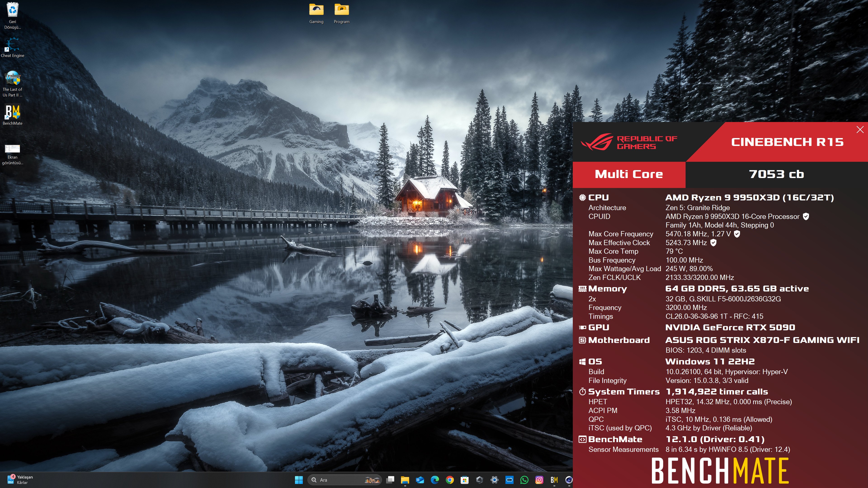Open Microsoft Store from the taskbar
Screen dimensions: 868x488
click(465, 480)
